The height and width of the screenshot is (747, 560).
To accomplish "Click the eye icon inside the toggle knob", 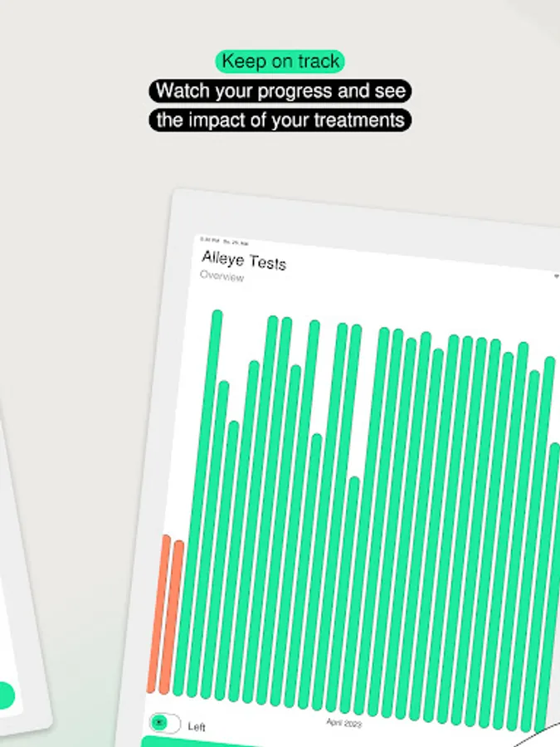I will [159, 723].
